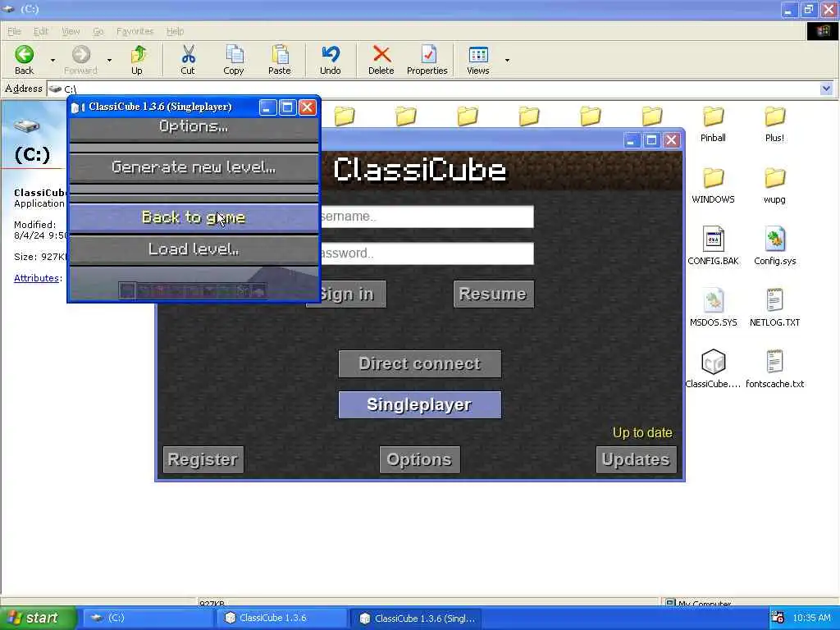Open the Go menu
Screen dimensions: 840x630
click(98, 31)
